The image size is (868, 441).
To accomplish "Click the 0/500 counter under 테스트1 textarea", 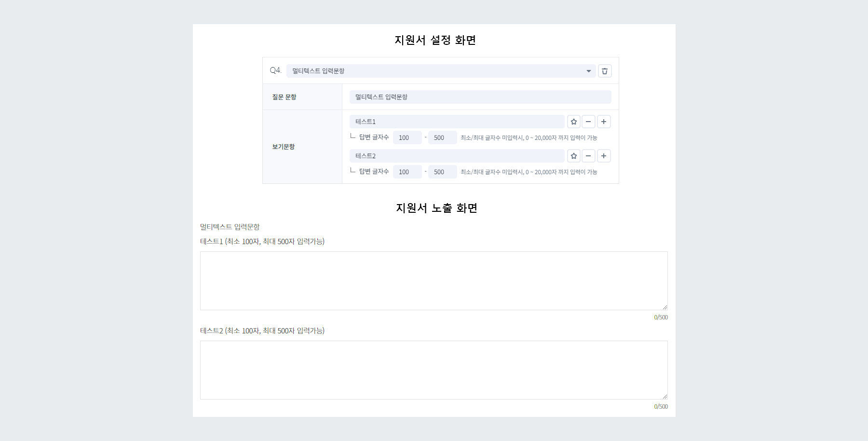I will tap(660, 317).
